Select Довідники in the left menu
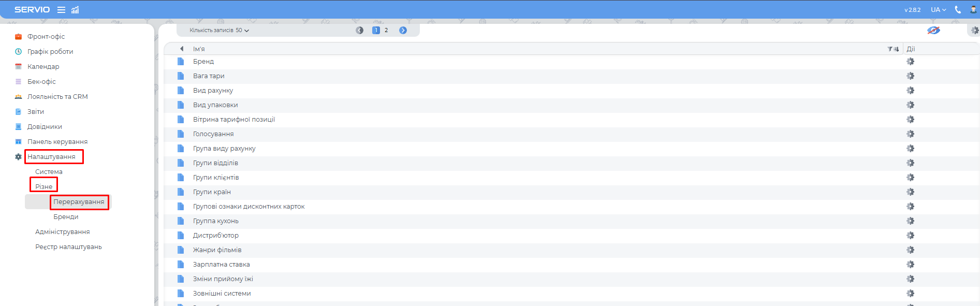Image resolution: width=980 pixels, height=306 pixels. click(45, 127)
